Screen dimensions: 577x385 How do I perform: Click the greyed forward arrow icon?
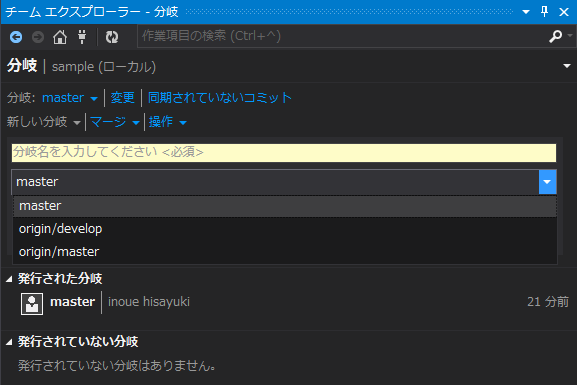(x=38, y=37)
